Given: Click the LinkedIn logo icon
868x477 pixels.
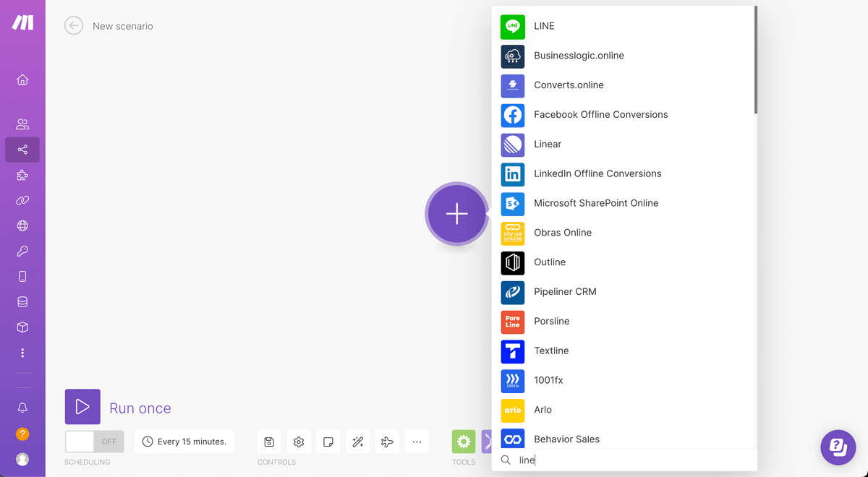Looking at the screenshot, I should tap(513, 173).
